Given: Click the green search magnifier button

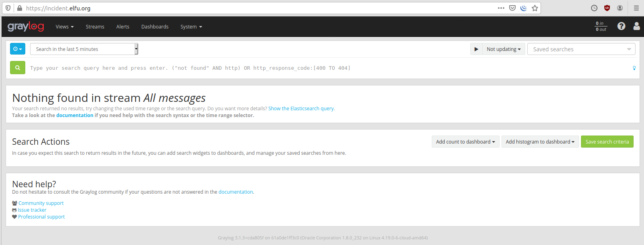Looking at the screenshot, I should coord(18,68).
